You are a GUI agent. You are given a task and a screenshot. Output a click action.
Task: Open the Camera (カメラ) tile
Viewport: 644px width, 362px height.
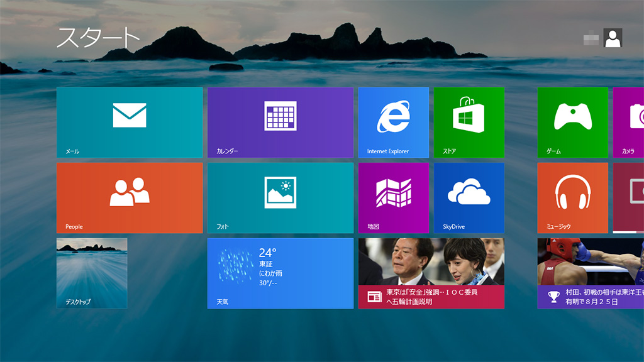(x=628, y=123)
